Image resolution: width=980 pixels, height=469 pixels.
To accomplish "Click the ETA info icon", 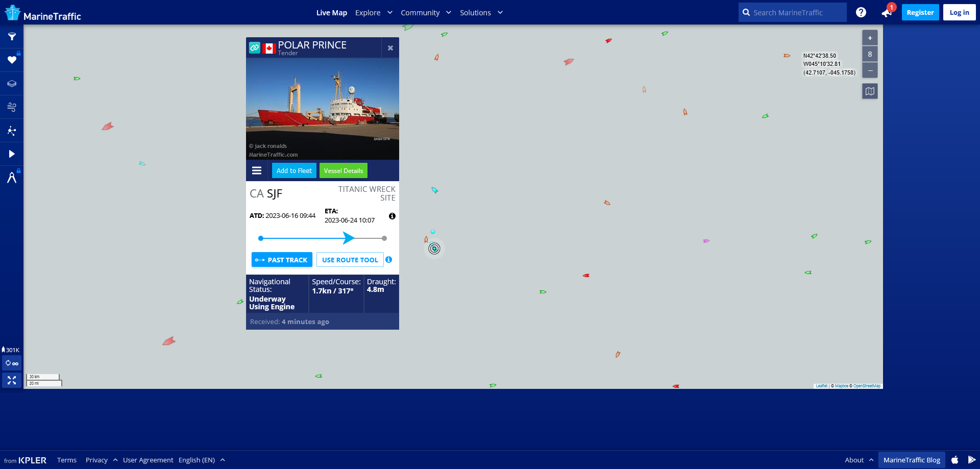I will (392, 216).
